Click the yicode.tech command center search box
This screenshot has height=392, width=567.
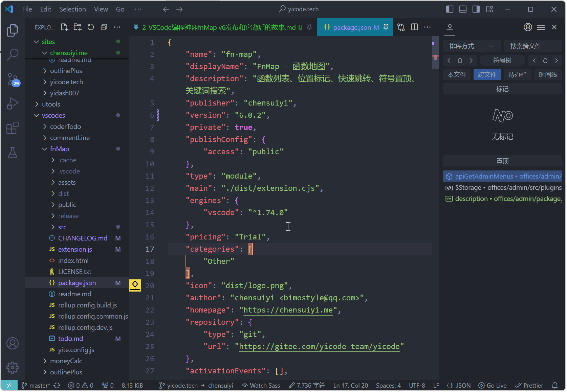coord(299,9)
